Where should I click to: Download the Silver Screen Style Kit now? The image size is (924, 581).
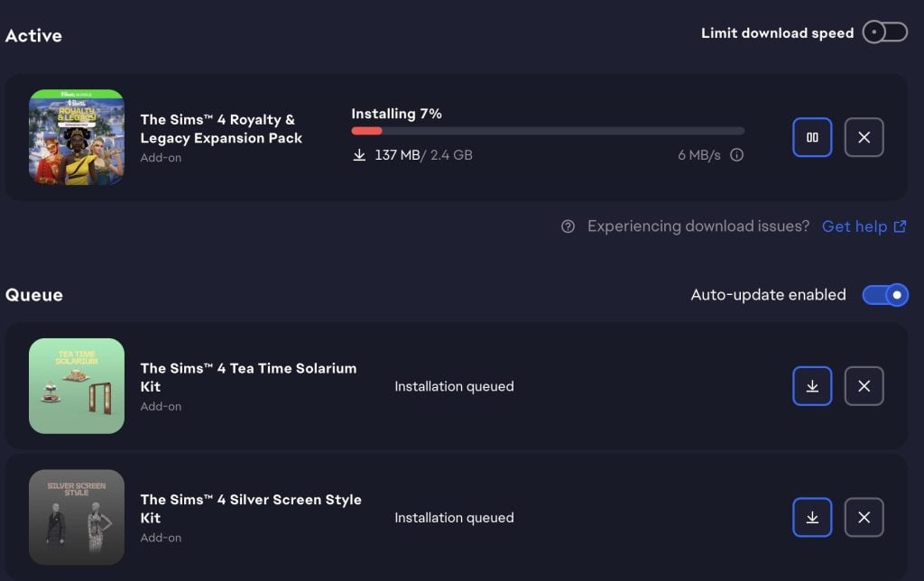pyautogui.click(x=812, y=518)
